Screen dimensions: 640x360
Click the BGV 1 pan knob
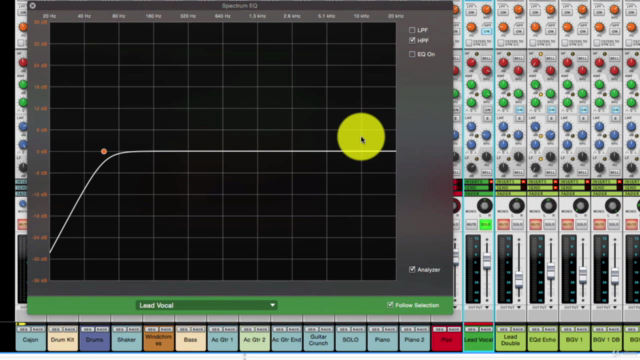[581, 206]
